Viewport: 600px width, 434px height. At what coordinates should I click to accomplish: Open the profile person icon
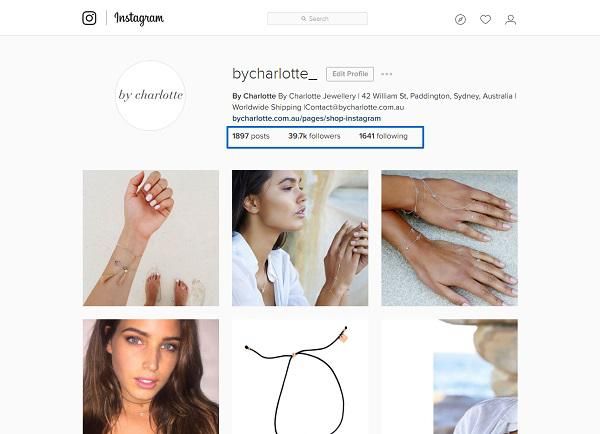[x=510, y=19]
